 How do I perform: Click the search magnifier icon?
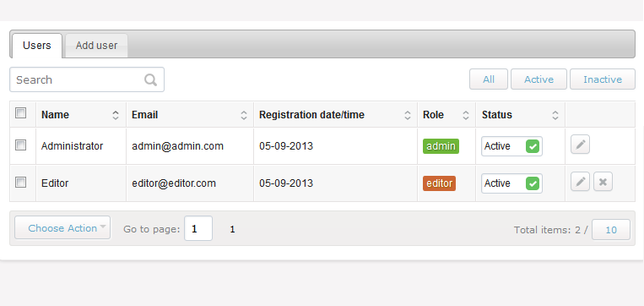click(x=151, y=79)
